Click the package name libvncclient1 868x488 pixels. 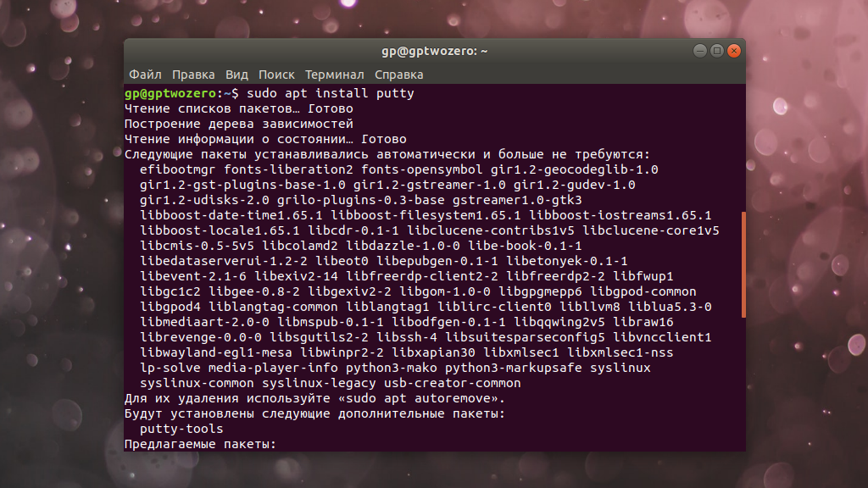[662, 337]
